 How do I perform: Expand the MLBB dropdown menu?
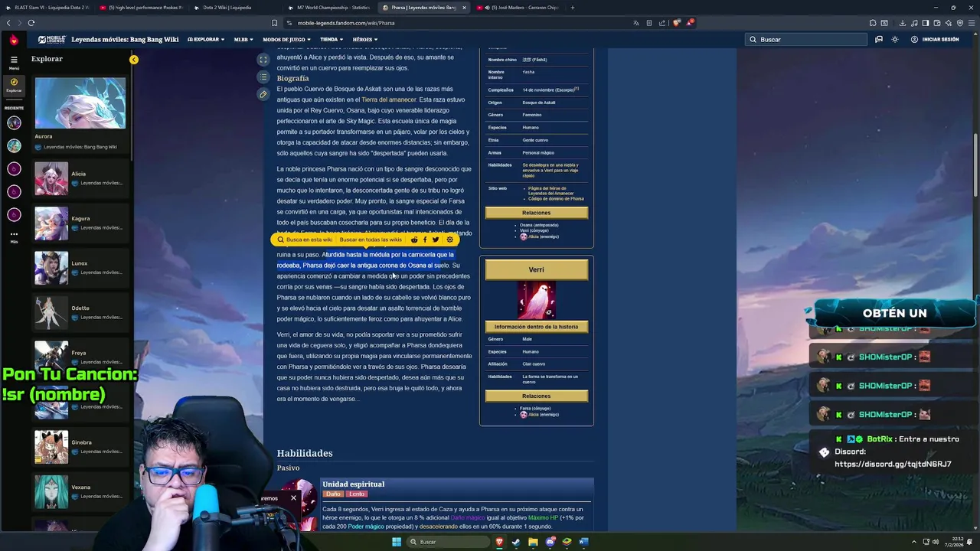point(243,39)
